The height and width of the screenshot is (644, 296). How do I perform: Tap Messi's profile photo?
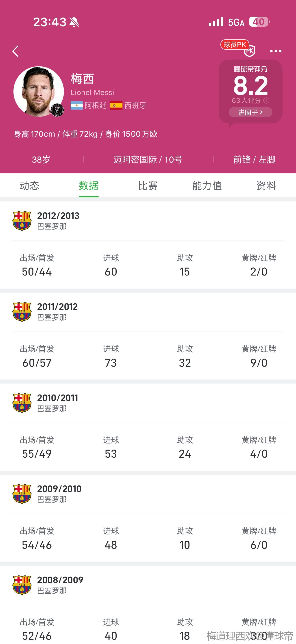(x=39, y=91)
